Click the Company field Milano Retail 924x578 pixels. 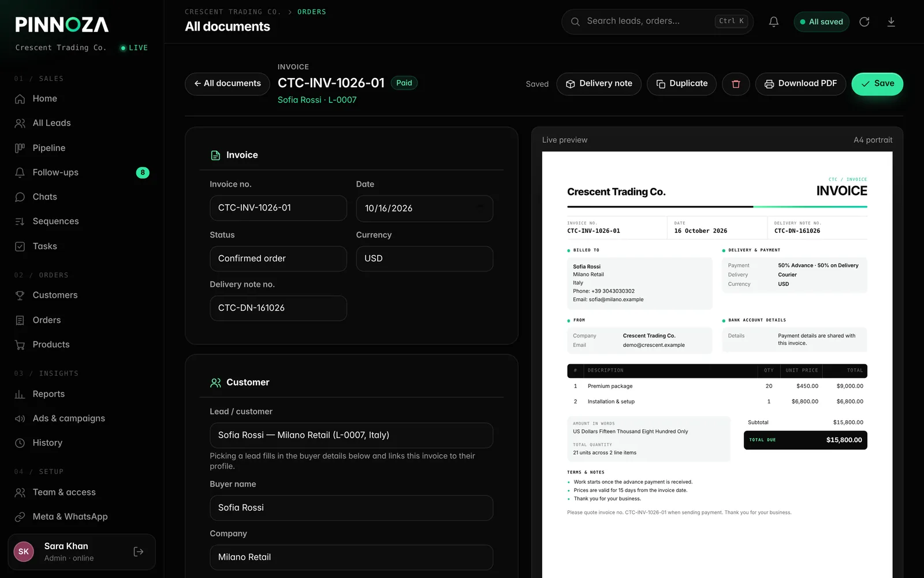(351, 557)
